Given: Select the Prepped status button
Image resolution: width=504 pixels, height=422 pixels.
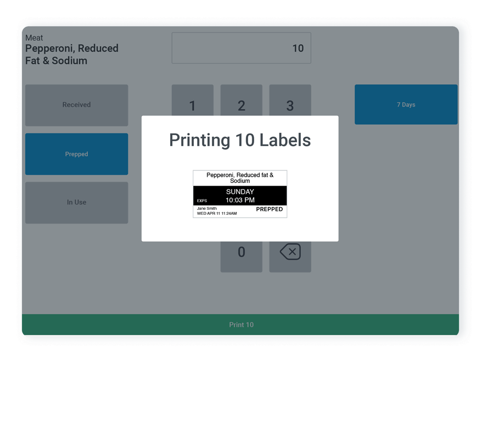Looking at the screenshot, I should pos(76,154).
